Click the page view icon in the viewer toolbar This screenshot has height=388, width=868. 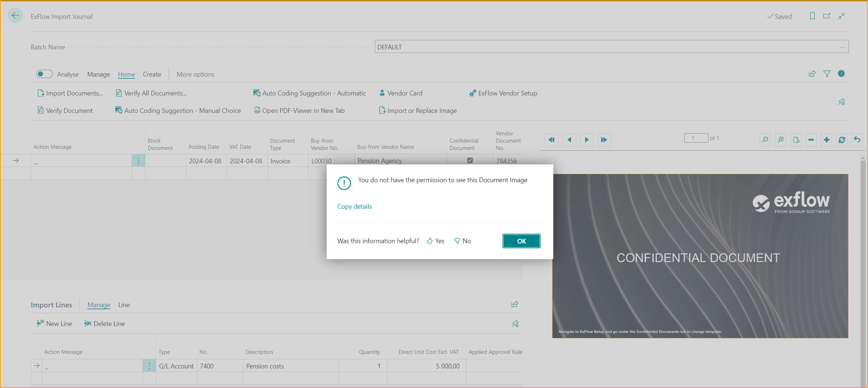796,140
